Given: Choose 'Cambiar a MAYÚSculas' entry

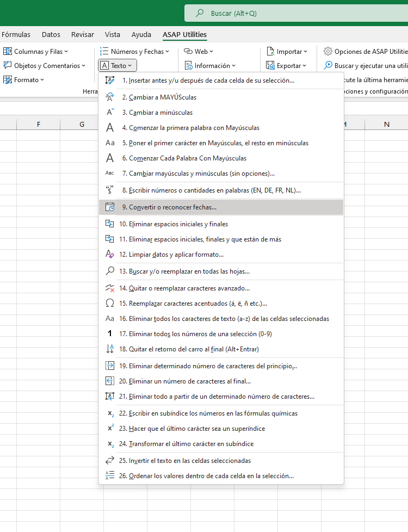Looking at the screenshot, I should pyautogui.click(x=221, y=97).
